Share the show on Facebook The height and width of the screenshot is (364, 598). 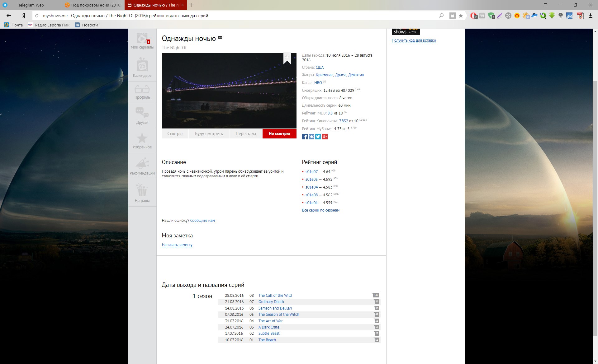[x=305, y=137]
